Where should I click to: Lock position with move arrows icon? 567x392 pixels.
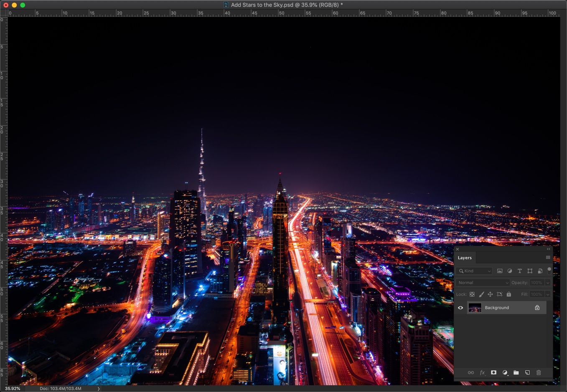pyautogui.click(x=490, y=294)
